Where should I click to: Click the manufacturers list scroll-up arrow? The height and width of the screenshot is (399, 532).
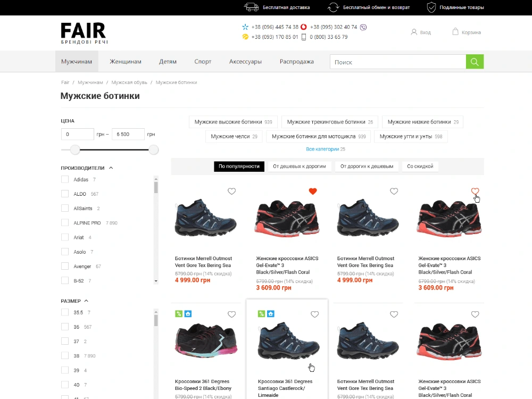pos(156,179)
